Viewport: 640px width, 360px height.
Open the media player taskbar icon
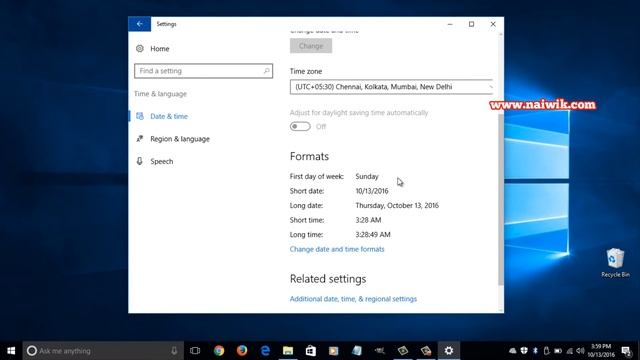334,351
